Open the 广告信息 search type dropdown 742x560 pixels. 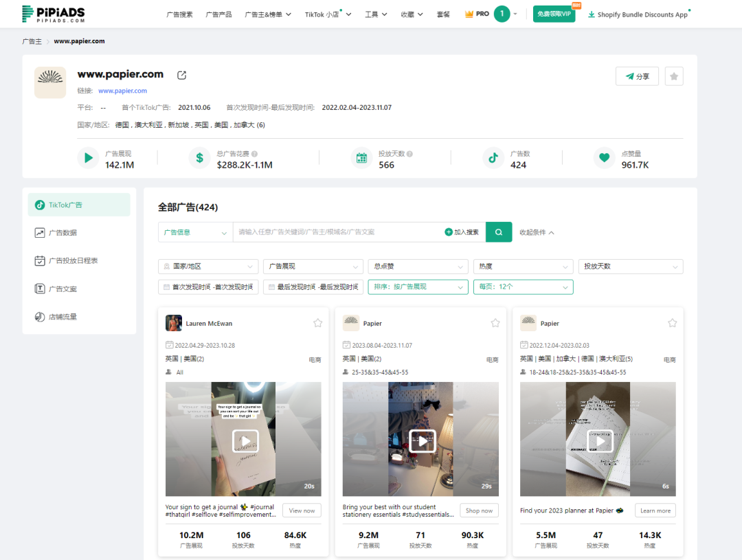(195, 232)
